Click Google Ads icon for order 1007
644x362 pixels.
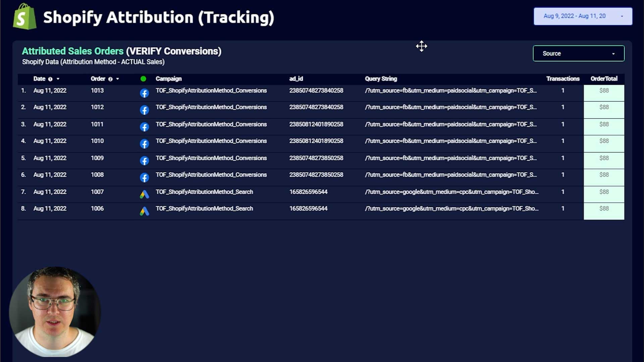(x=144, y=194)
